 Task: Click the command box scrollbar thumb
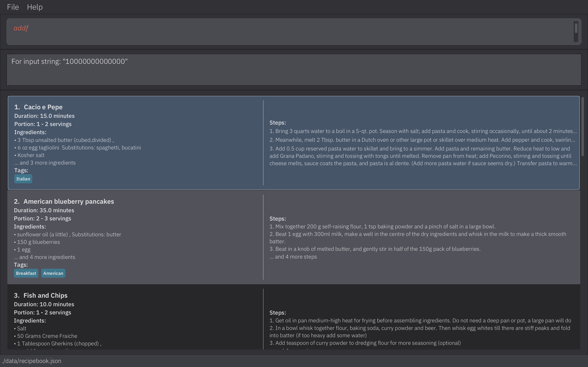(576, 28)
